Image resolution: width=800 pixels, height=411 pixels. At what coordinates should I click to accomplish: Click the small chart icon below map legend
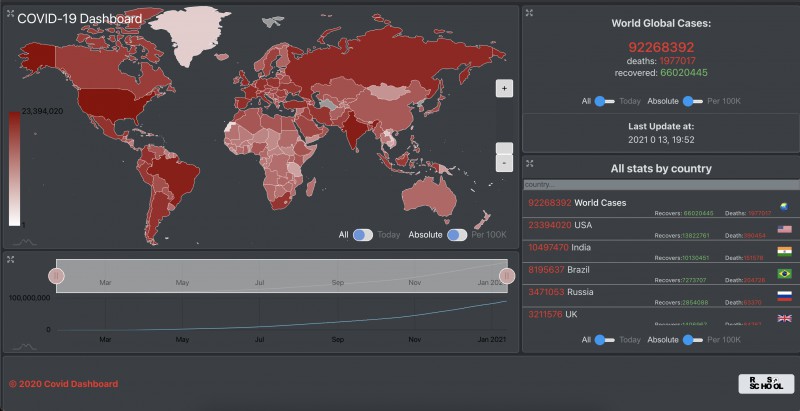[x=24, y=242]
